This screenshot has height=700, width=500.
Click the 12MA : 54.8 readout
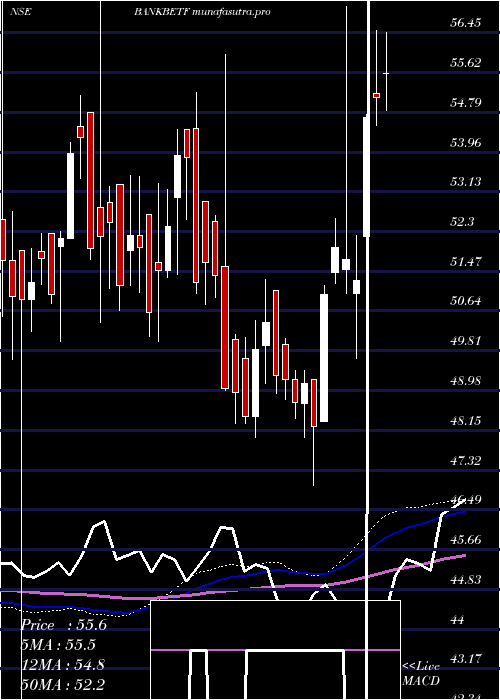point(63,665)
